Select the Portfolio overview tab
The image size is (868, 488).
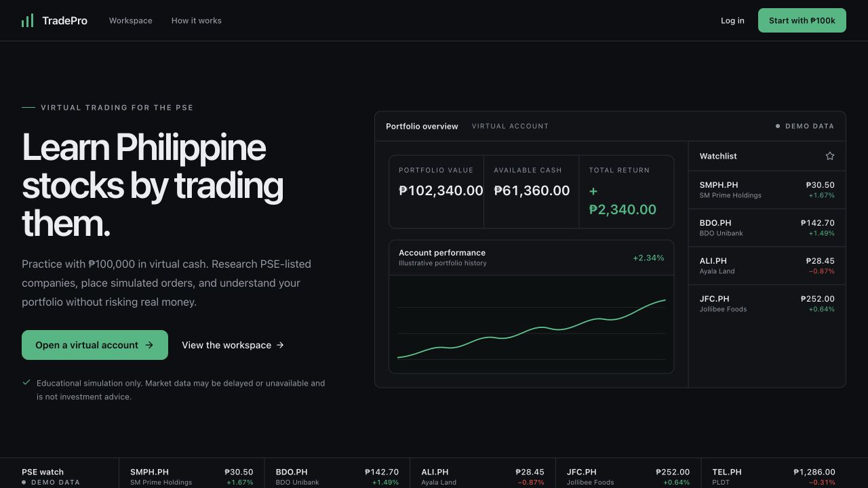(x=422, y=126)
